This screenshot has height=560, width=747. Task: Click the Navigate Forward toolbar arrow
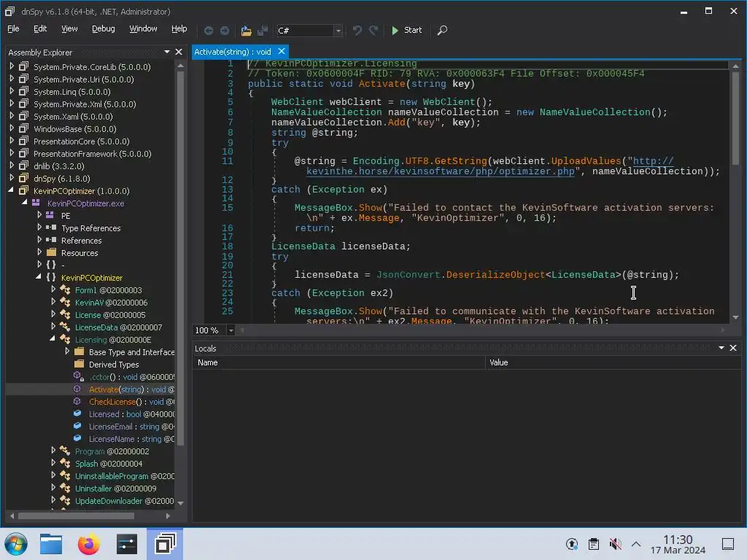pyautogui.click(x=225, y=31)
